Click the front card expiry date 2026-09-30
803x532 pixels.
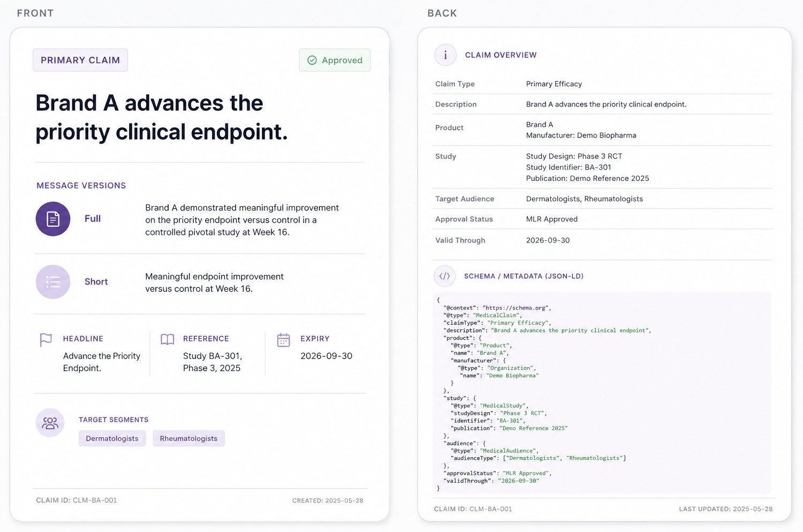[x=327, y=356]
